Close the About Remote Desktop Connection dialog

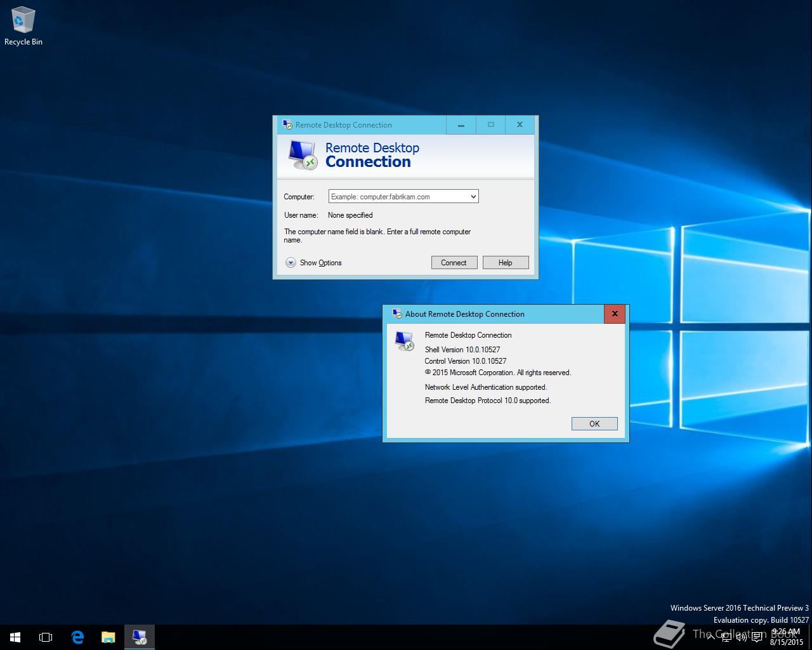[615, 314]
